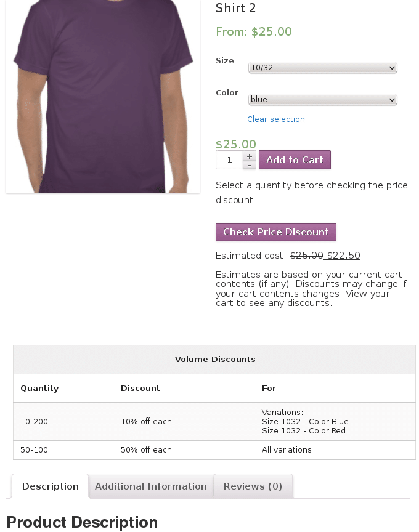Select the 50-100 quantity discount row

(x=214, y=450)
